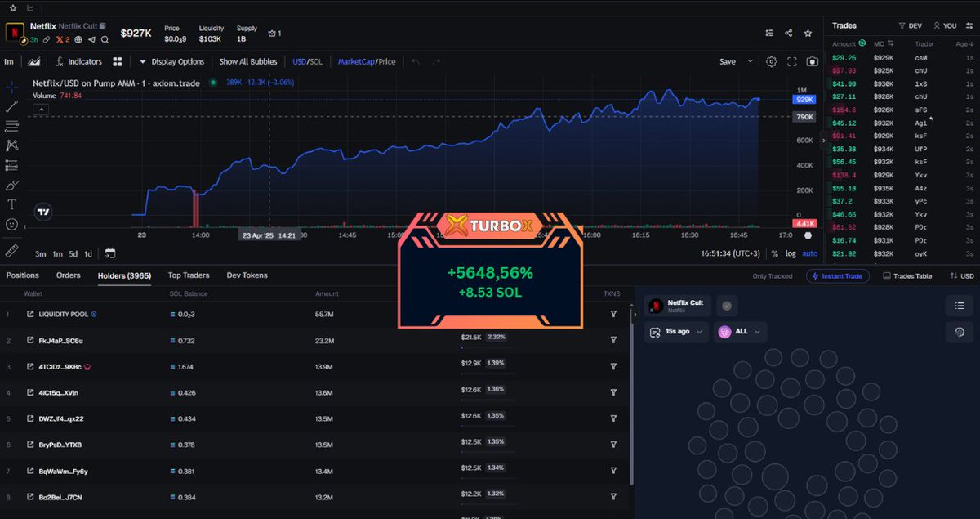Viewport: 980px width, 519px height.
Task: Select the brush drawing tool
Action: point(11,186)
